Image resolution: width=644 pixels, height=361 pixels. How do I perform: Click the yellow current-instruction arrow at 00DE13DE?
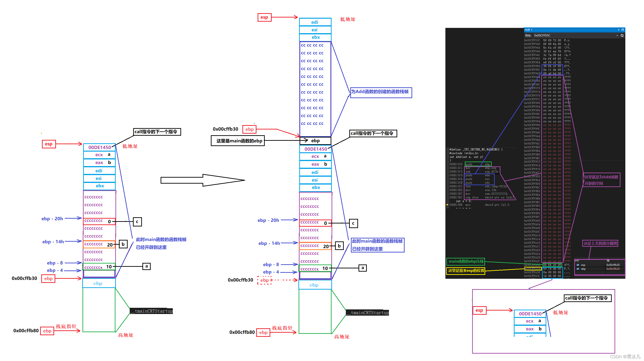point(447,205)
